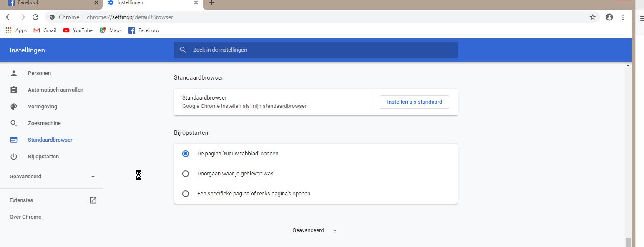
Task: Click 'Instellen als standaard' button
Action: [414, 102]
